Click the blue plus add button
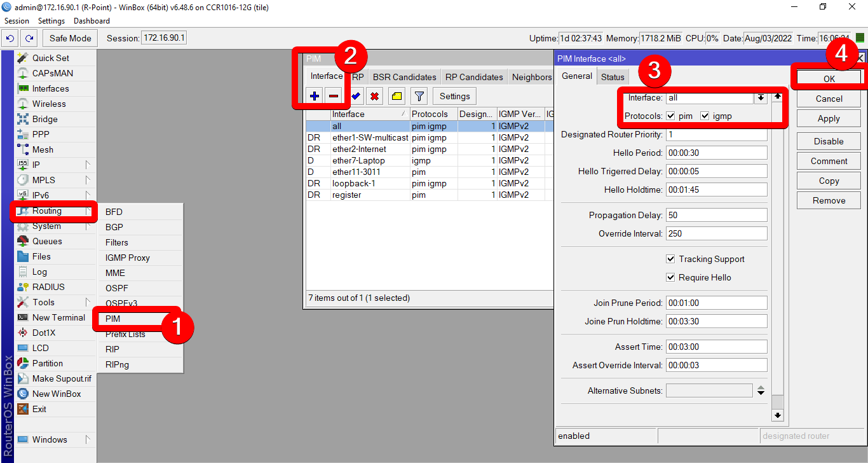868x463 pixels. [315, 96]
